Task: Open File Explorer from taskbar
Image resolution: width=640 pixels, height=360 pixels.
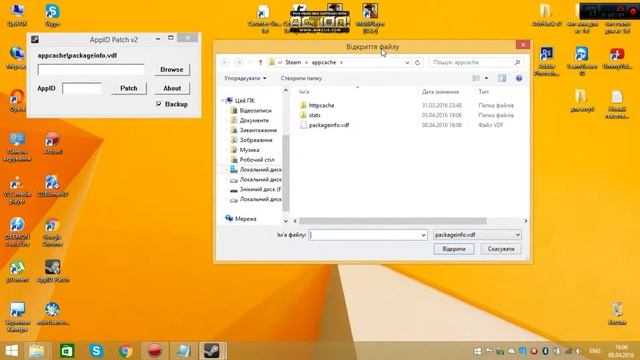Action: click(x=37, y=351)
